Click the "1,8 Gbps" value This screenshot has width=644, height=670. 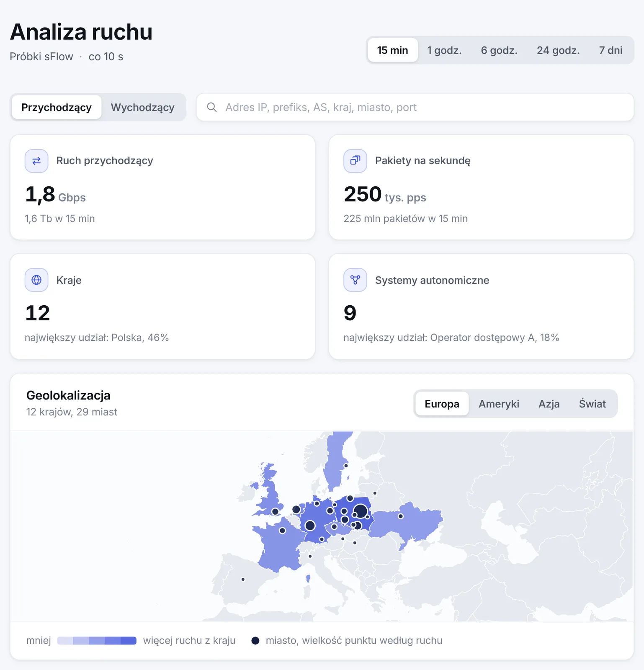pos(55,194)
